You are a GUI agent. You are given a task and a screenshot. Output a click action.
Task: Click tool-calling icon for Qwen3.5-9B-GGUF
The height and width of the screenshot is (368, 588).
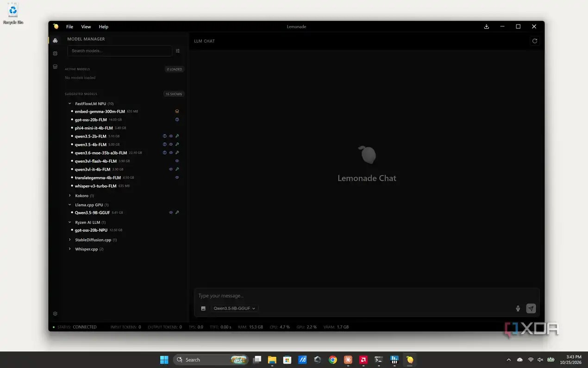coord(177,213)
